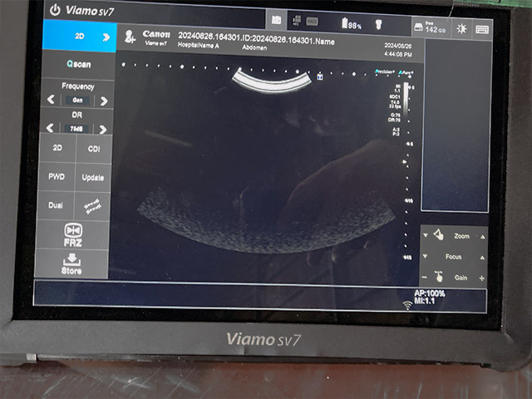
Task: Tap the Gen frequency value field
Action: click(77, 101)
